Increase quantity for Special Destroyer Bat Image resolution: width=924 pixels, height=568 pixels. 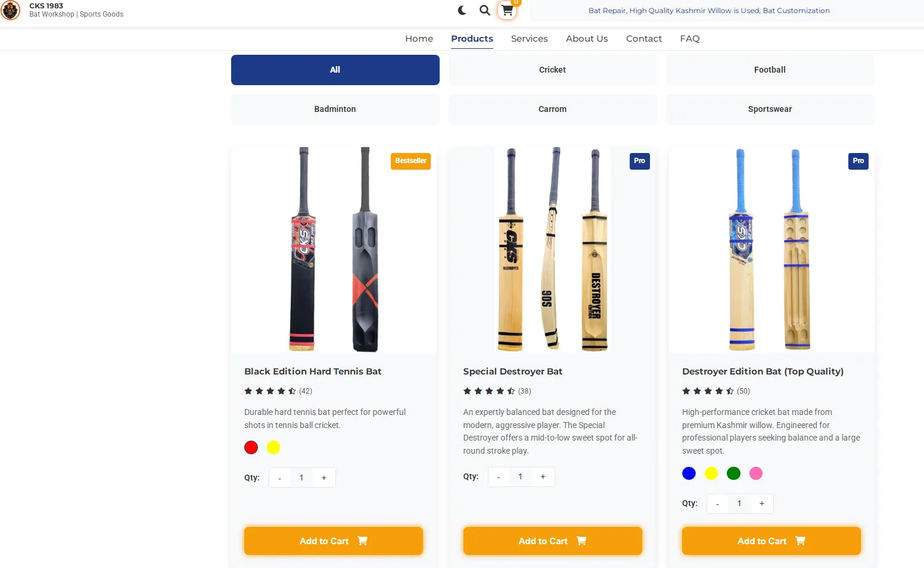point(543,477)
